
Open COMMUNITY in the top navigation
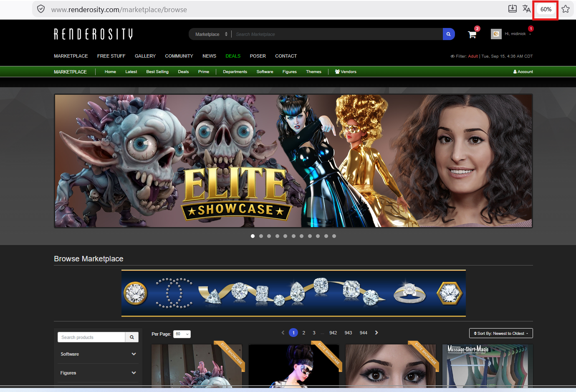pyautogui.click(x=179, y=56)
